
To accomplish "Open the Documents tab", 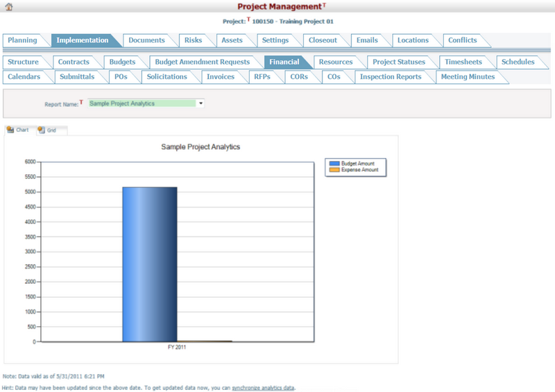I will tap(146, 40).
